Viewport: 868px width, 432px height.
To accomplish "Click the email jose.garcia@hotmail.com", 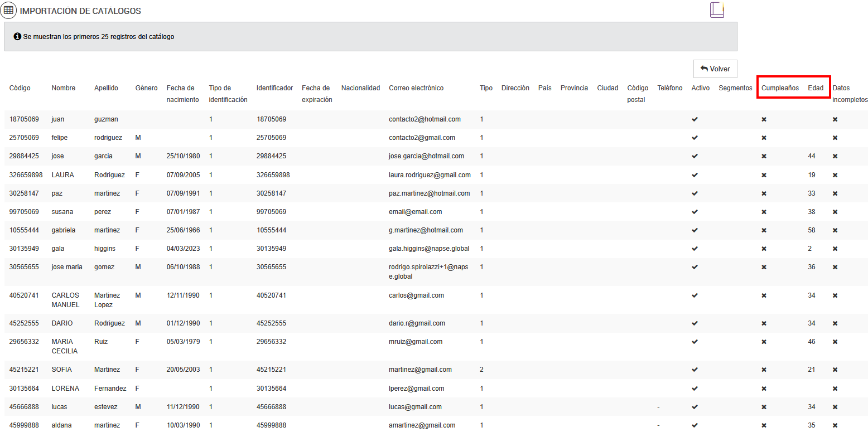I will (x=426, y=156).
